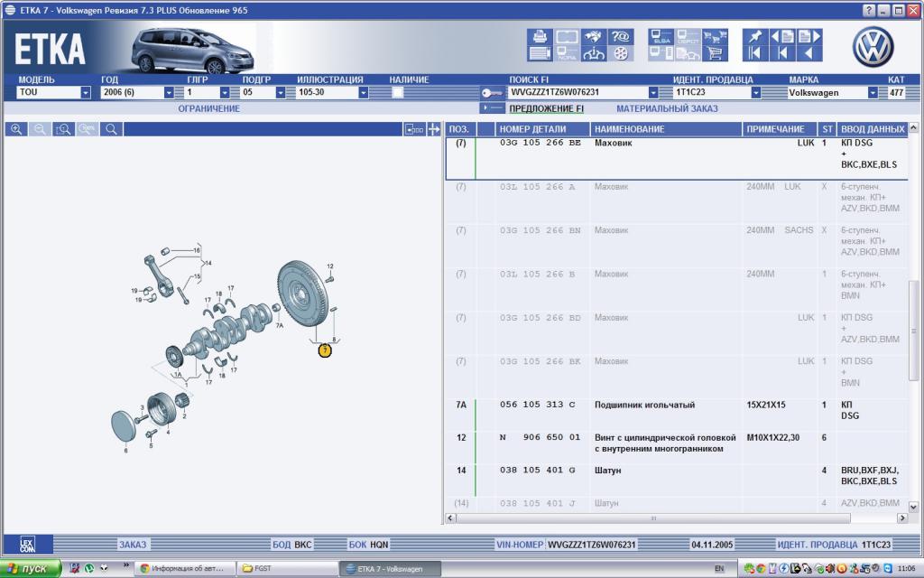Image resolution: width=924 pixels, height=578 pixels.
Task: Go to previous illustration page icon
Action: (782, 36)
